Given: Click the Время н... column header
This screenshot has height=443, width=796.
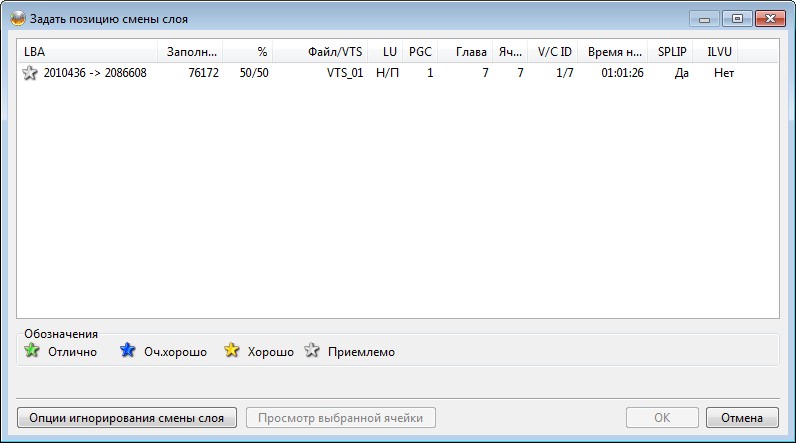Looking at the screenshot, I should click(x=613, y=52).
